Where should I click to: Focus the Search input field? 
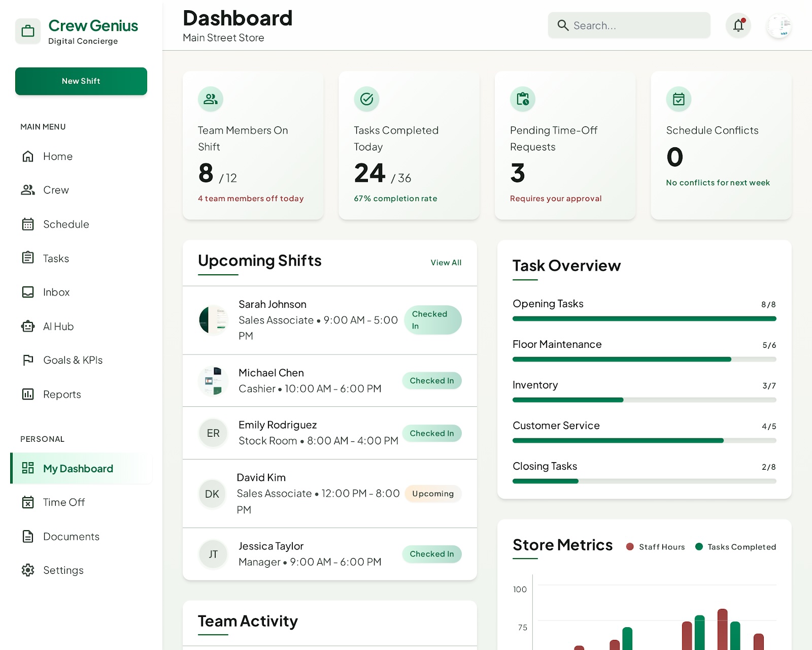629,25
